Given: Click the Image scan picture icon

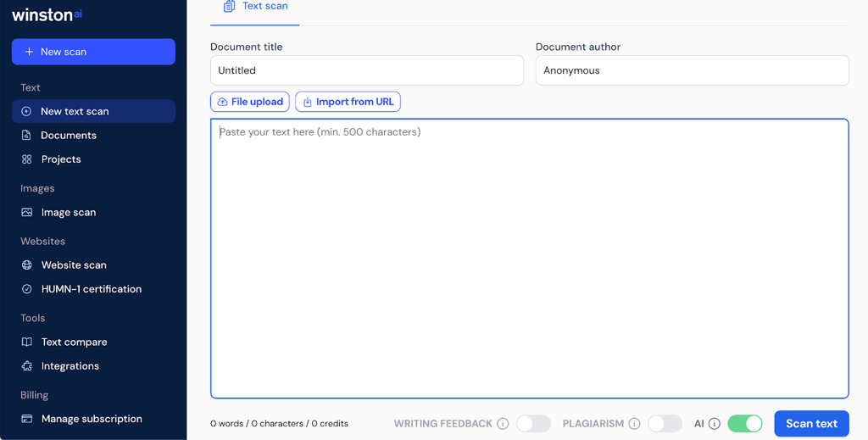Looking at the screenshot, I should click(x=26, y=212).
